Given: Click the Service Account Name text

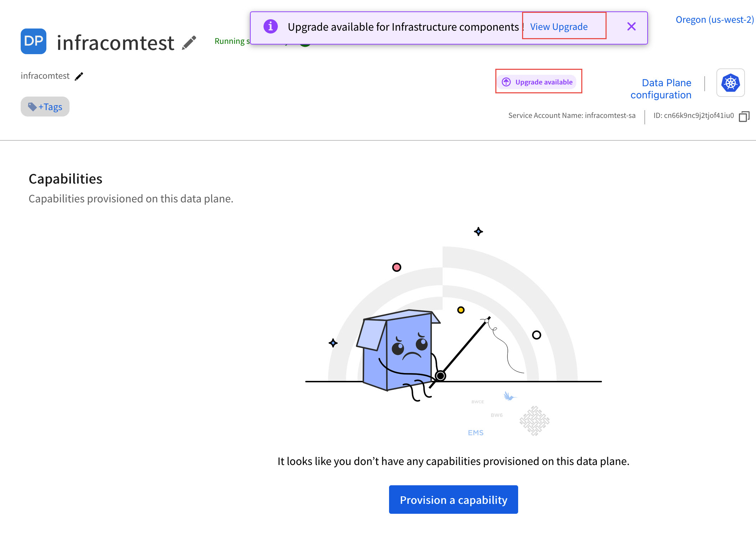Looking at the screenshot, I should (572, 115).
